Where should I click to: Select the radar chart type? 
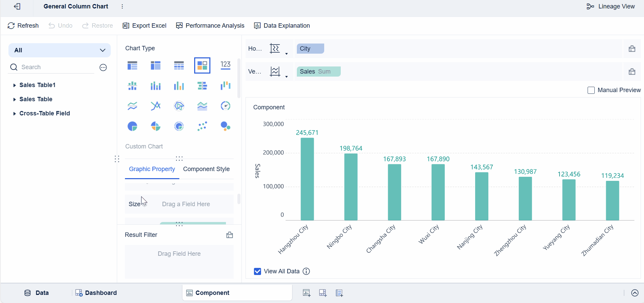click(179, 106)
